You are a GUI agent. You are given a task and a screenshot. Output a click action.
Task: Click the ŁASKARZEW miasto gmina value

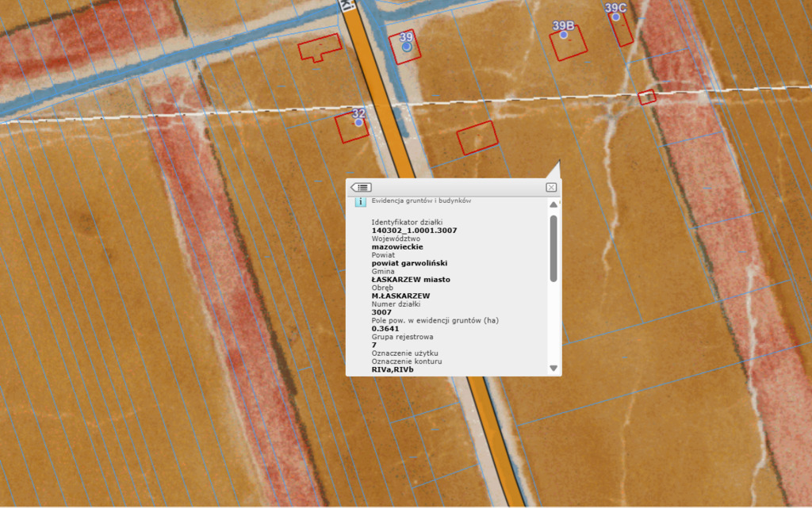411,280
